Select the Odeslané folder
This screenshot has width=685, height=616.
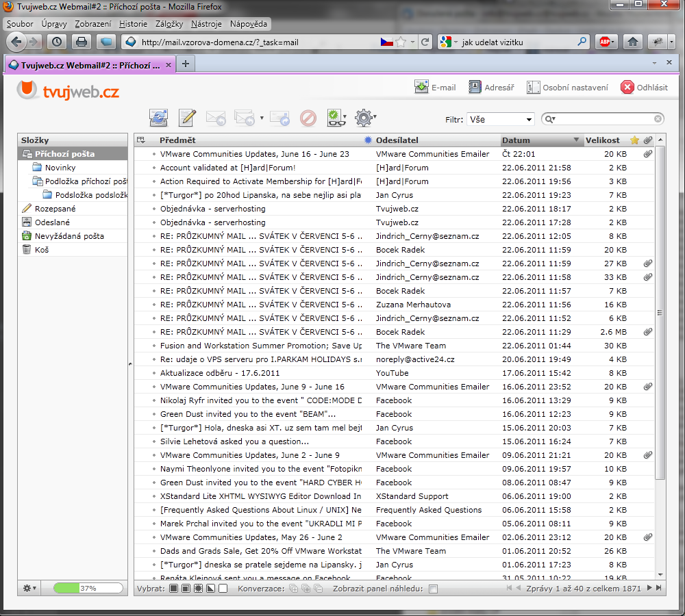[52, 222]
